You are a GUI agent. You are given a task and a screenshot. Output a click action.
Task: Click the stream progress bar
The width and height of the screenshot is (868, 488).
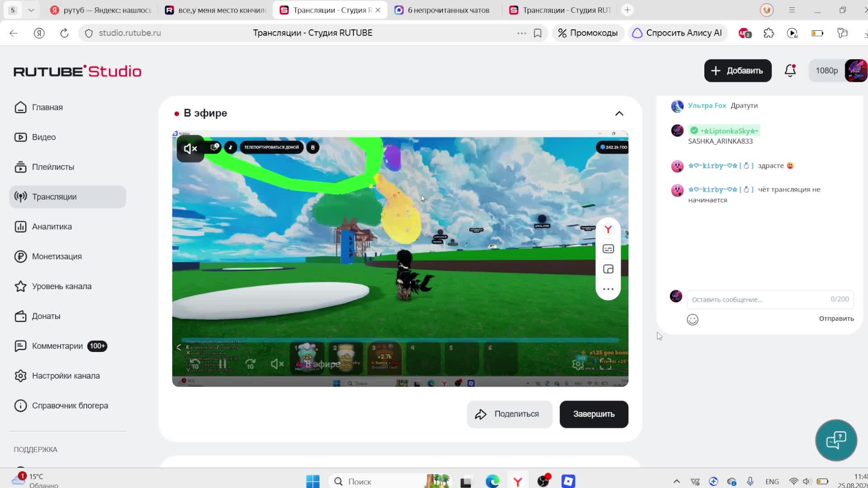click(400, 340)
